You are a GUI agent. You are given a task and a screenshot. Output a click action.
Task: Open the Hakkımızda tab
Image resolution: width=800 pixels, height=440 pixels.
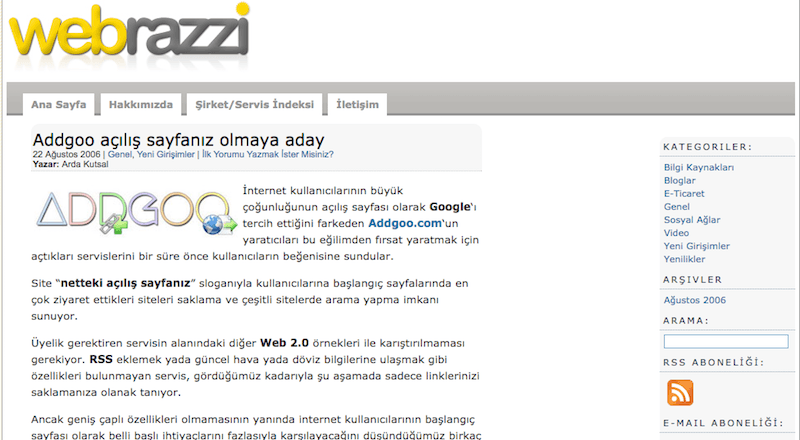141,105
